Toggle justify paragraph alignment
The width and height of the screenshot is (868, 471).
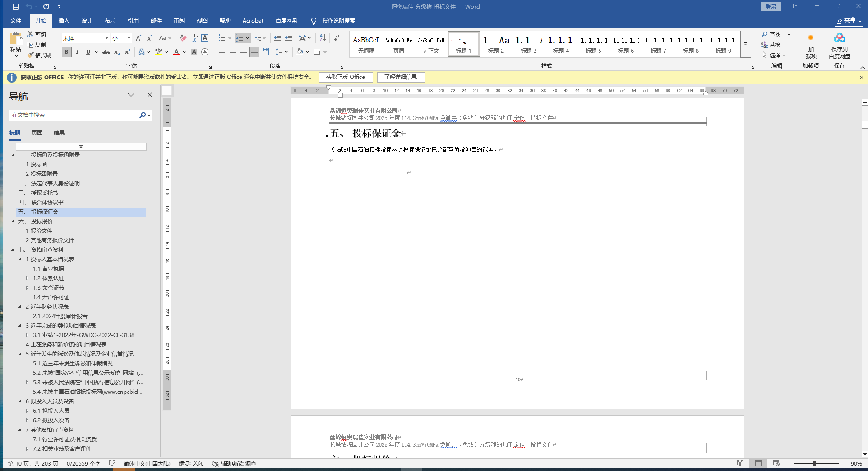[254, 52]
